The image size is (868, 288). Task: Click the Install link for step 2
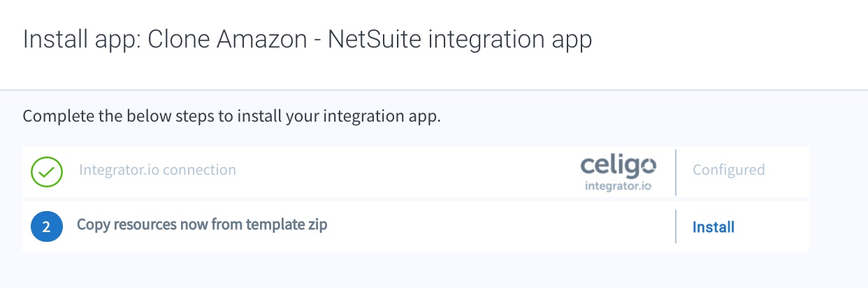pos(713,227)
